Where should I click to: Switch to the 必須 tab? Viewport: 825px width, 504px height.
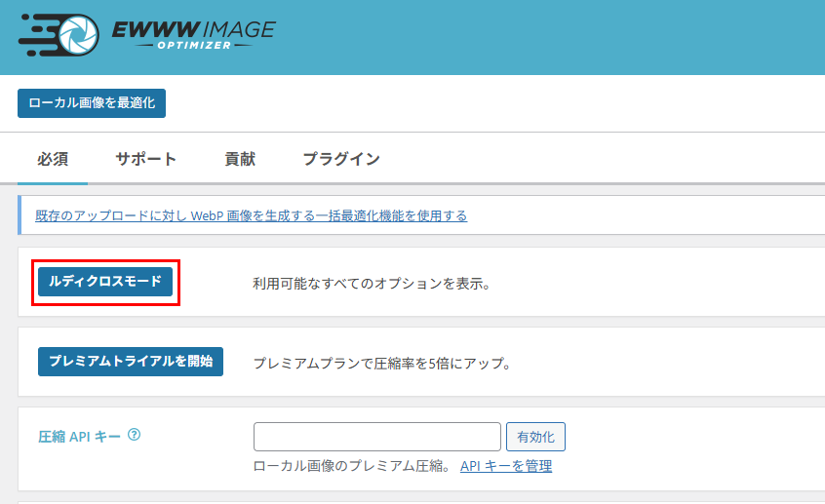(53, 159)
